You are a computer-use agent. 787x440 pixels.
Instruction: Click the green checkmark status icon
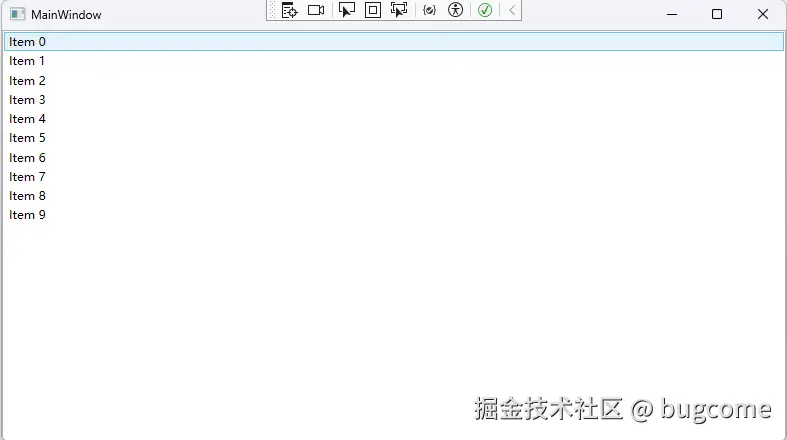pyautogui.click(x=485, y=10)
